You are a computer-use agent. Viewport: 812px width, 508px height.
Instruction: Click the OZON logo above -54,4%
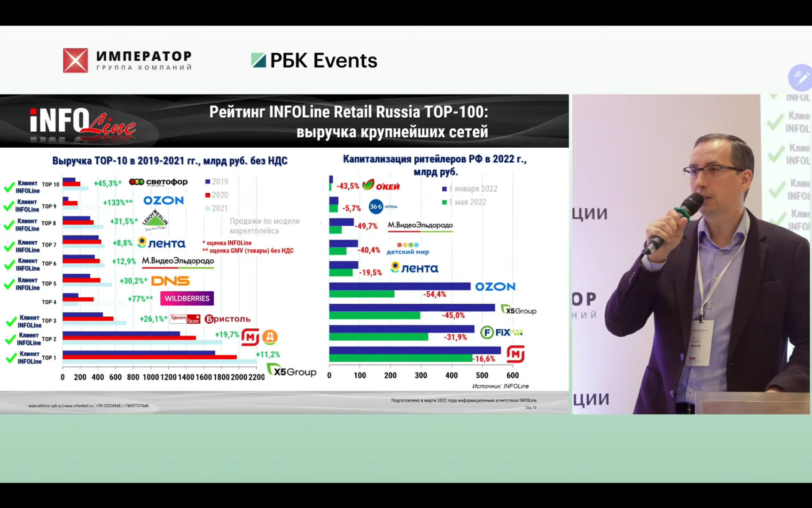coord(495,286)
